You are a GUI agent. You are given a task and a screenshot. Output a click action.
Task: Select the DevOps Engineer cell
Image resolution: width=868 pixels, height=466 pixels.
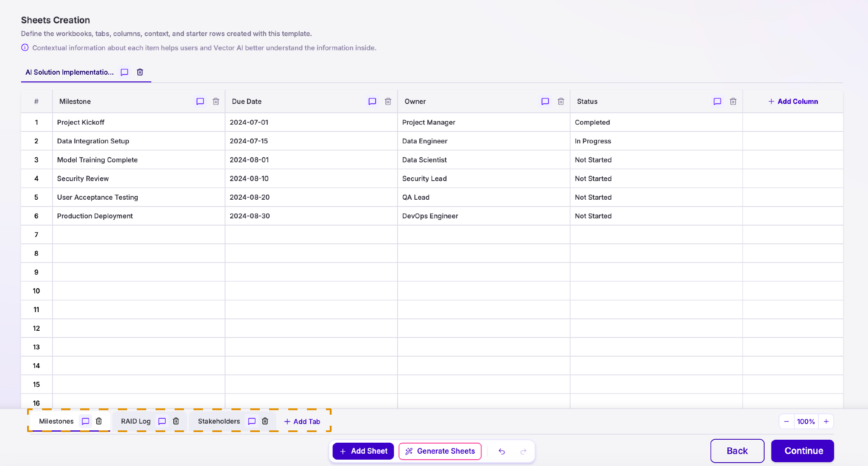484,216
